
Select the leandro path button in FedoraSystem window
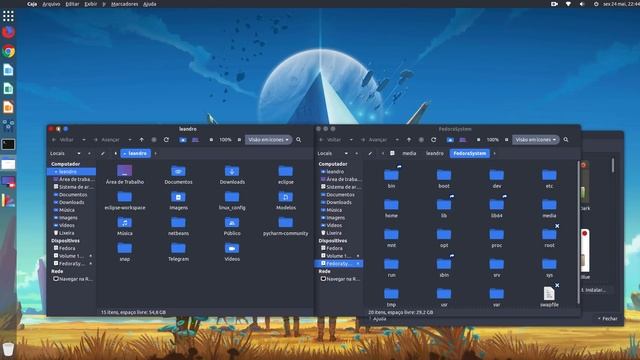click(x=435, y=153)
